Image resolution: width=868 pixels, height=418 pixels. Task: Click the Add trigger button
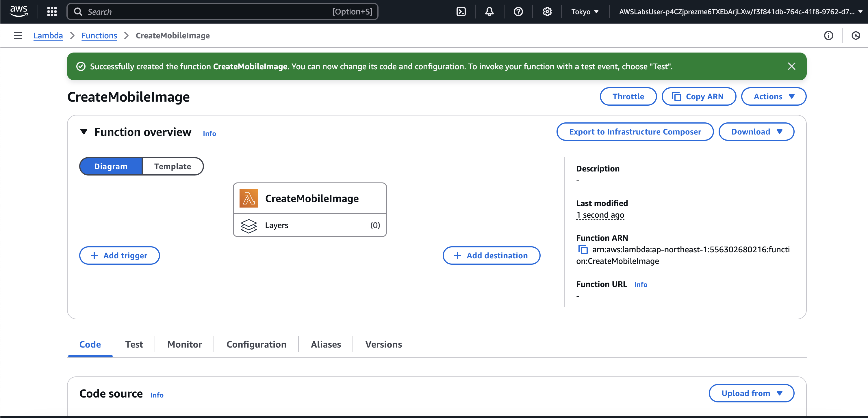click(119, 255)
